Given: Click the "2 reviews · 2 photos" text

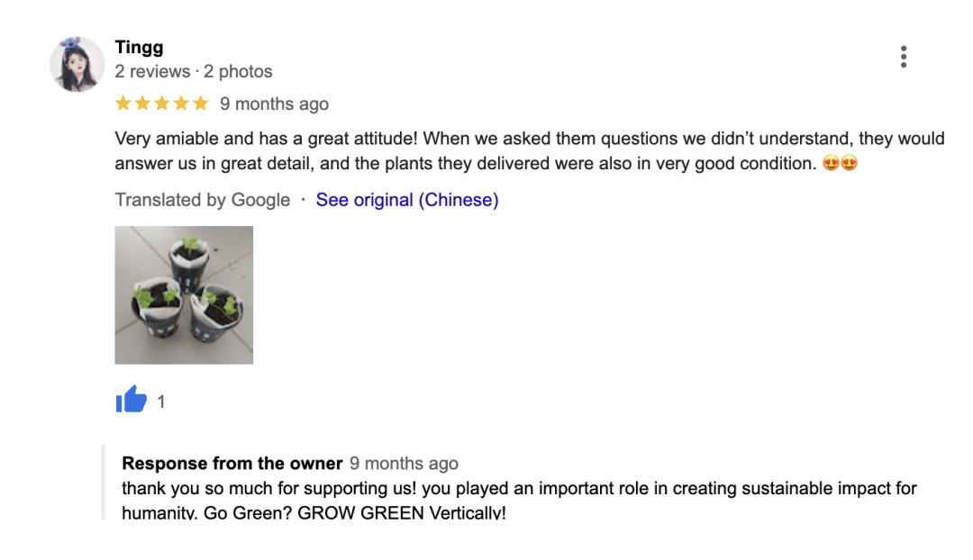Looking at the screenshot, I should click(x=193, y=71).
